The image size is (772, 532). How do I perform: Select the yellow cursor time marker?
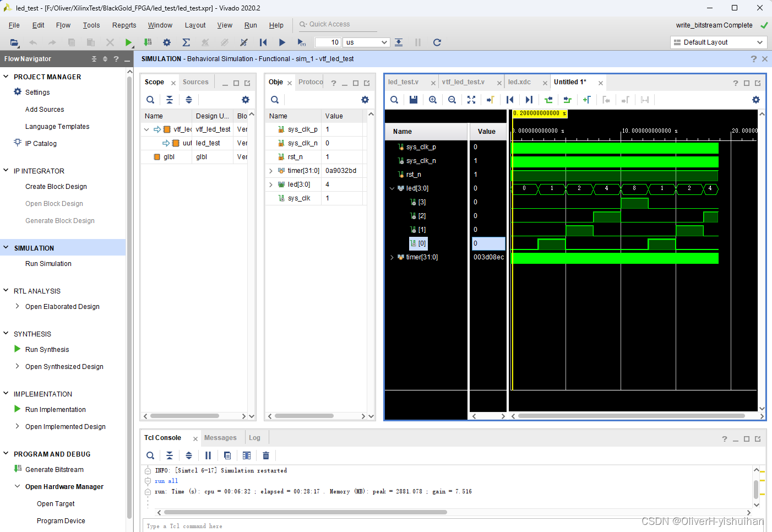pyautogui.click(x=540, y=113)
